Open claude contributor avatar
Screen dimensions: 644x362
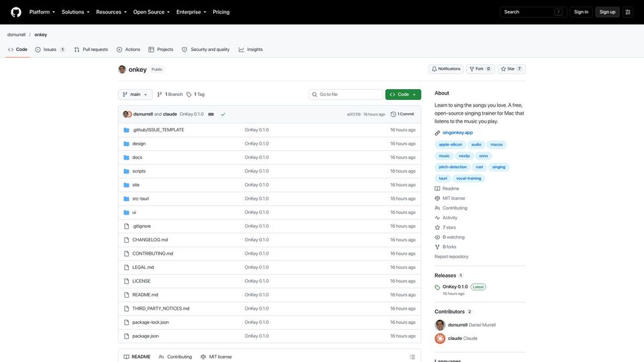[440, 339]
